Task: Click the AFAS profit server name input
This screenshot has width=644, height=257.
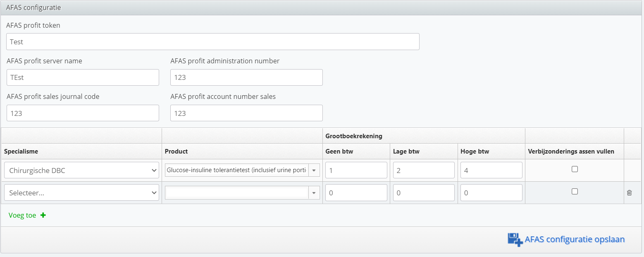Action: coord(83,77)
